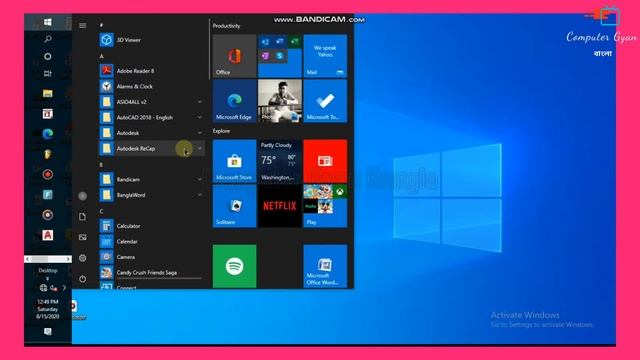This screenshot has width=640, height=360.
Task: Click the "B" letter header in app list
Action: [x=101, y=164]
